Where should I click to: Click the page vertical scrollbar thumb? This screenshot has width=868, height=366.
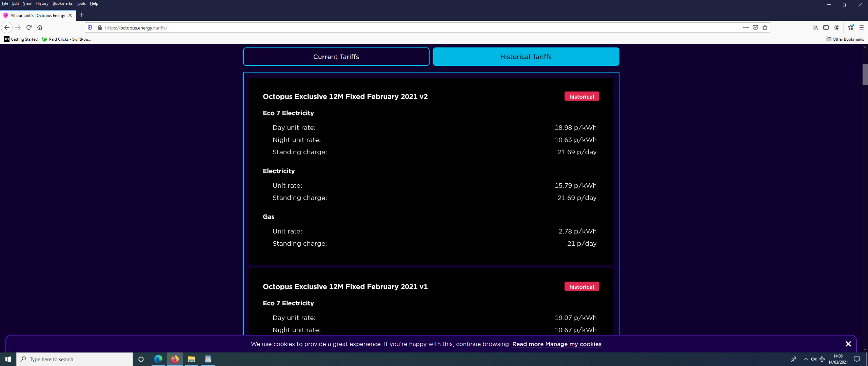pyautogui.click(x=865, y=74)
